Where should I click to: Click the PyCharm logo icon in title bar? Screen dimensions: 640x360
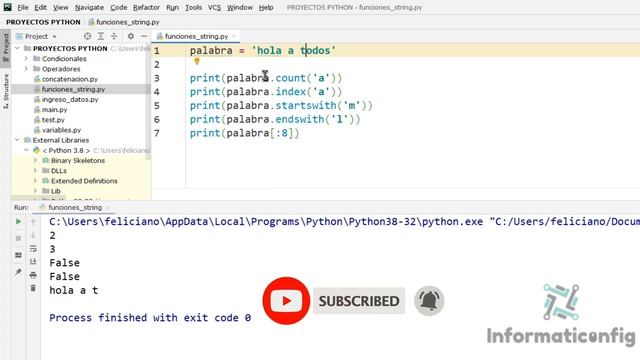7,7
